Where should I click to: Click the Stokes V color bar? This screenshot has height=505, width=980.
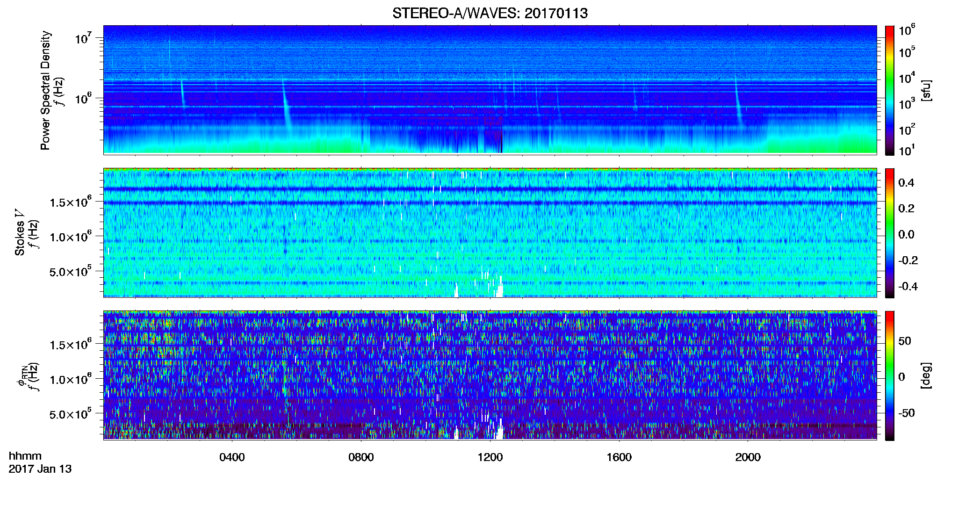point(890,233)
